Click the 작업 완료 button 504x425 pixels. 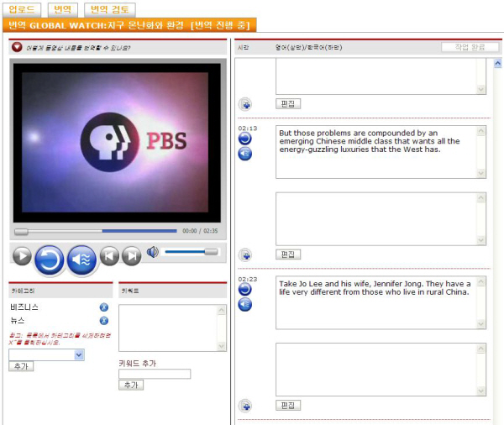coord(470,47)
